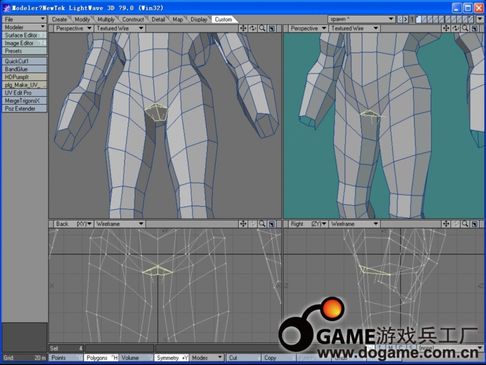The image size is (486, 365).
Task: Click the zoom magnifier of the Right viewport
Action: [x=465, y=224]
